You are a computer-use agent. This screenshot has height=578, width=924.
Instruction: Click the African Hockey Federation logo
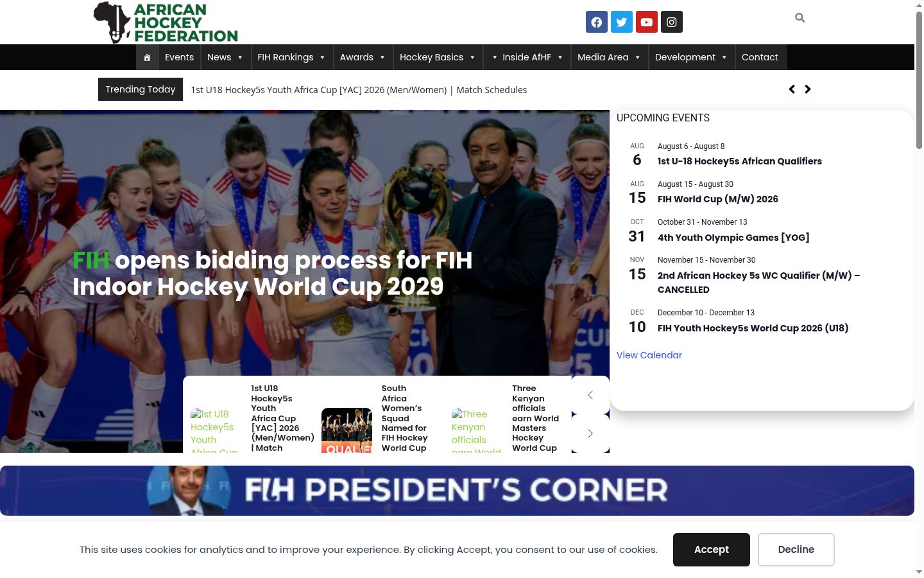pos(166,22)
